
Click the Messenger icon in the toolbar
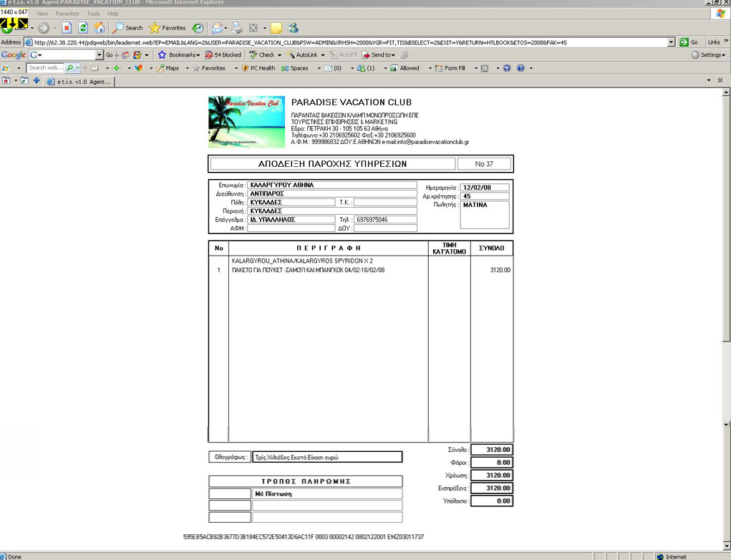[x=293, y=28]
